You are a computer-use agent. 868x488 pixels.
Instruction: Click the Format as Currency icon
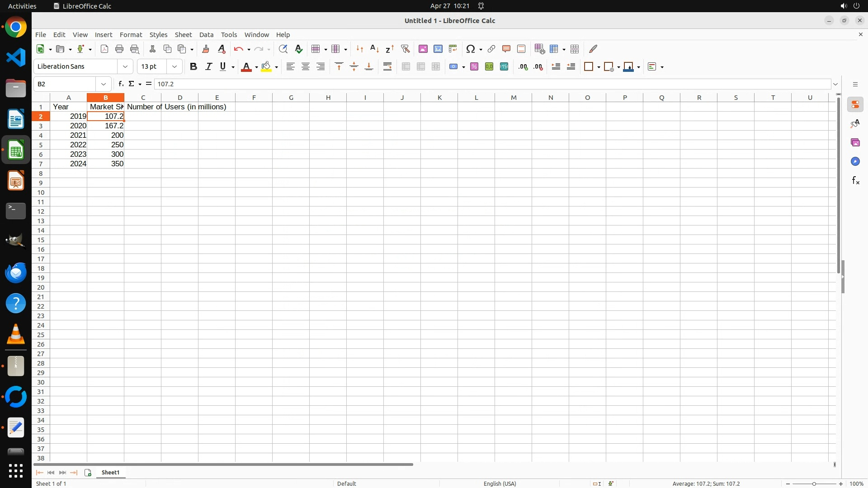click(453, 67)
